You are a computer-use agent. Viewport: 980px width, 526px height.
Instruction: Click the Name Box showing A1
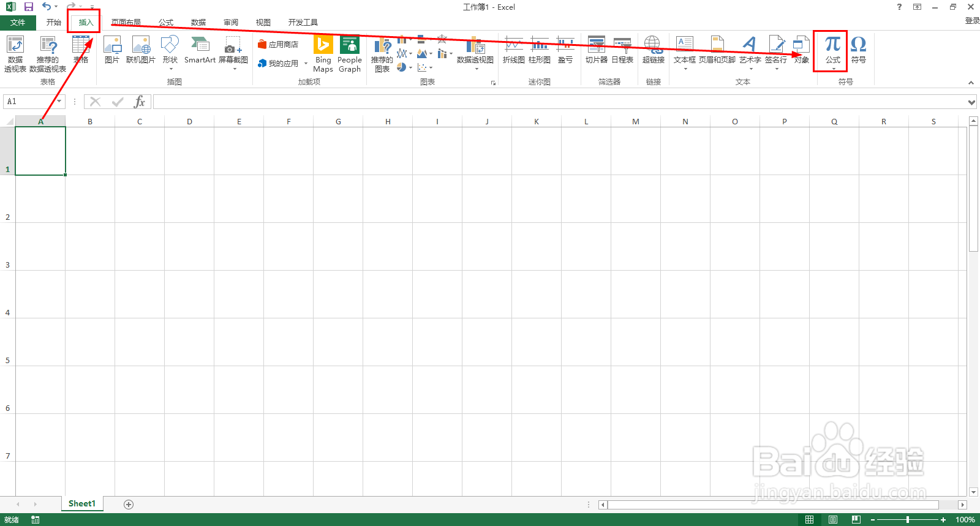(x=29, y=102)
